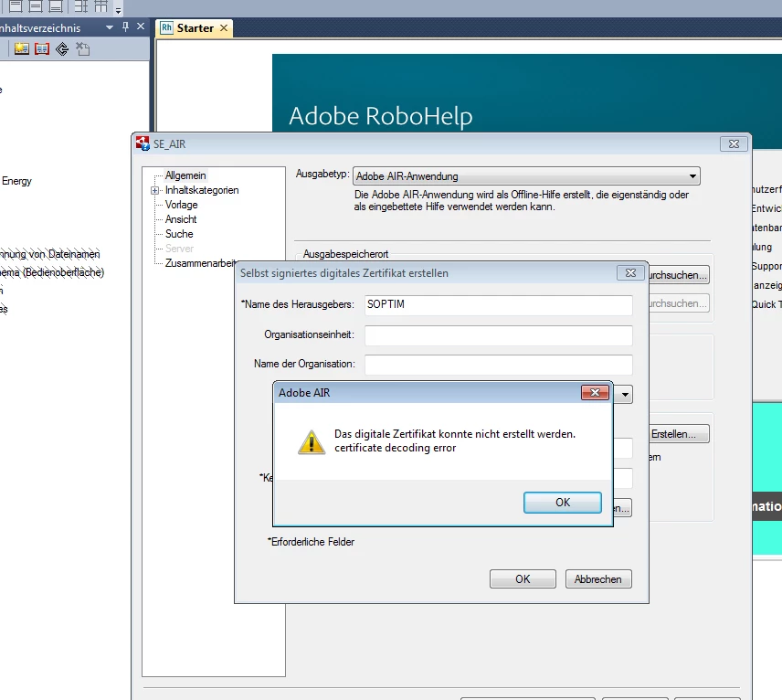Click the '*Erforderliche Felder' note
782x700 pixels.
tap(311, 542)
